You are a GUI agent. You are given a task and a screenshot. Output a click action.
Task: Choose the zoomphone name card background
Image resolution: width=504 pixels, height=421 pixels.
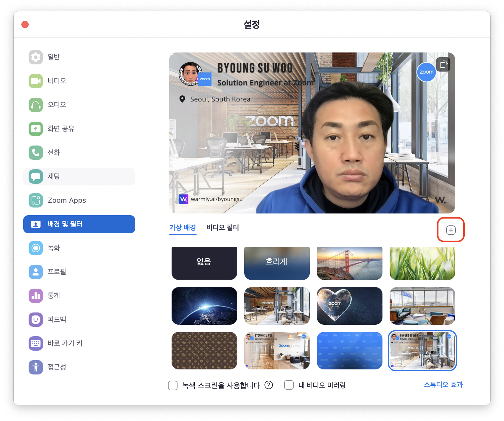[277, 351]
